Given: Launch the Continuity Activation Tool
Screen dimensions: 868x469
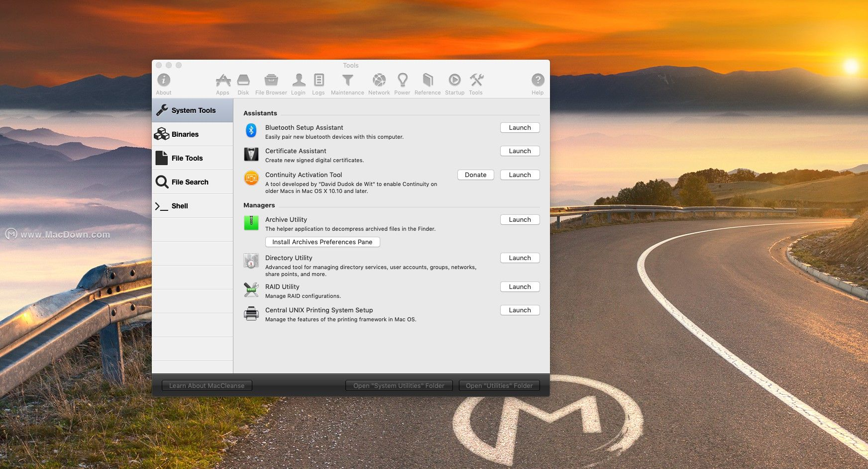Looking at the screenshot, I should coord(520,175).
